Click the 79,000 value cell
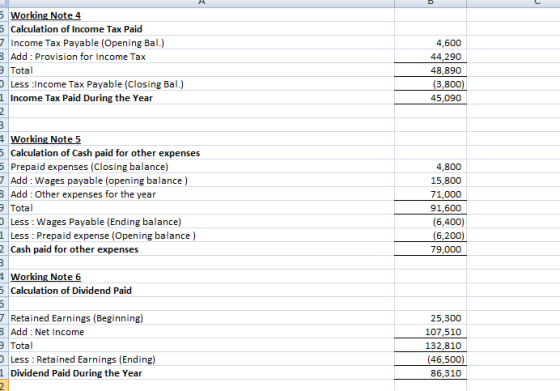 (430, 249)
